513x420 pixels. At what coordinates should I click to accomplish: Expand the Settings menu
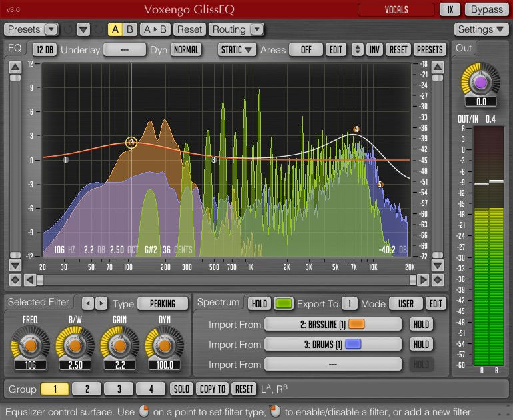482,29
